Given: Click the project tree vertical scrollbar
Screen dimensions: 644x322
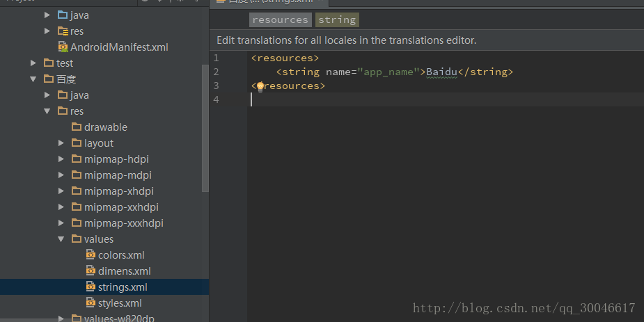Looking at the screenshot, I should 205,125.
